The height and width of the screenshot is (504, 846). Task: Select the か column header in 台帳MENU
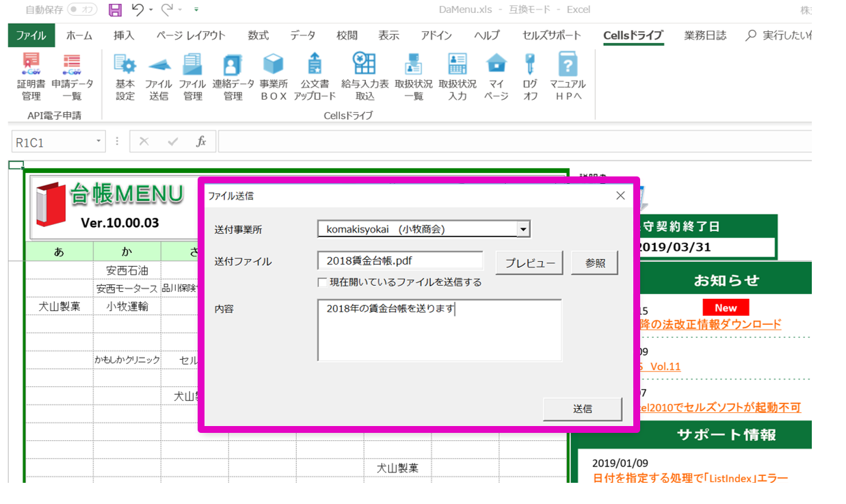pyautogui.click(x=127, y=252)
